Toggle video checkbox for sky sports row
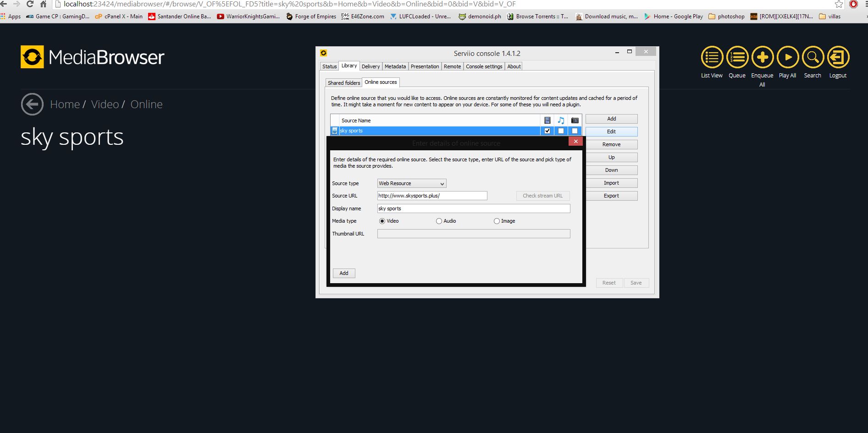 (x=547, y=131)
